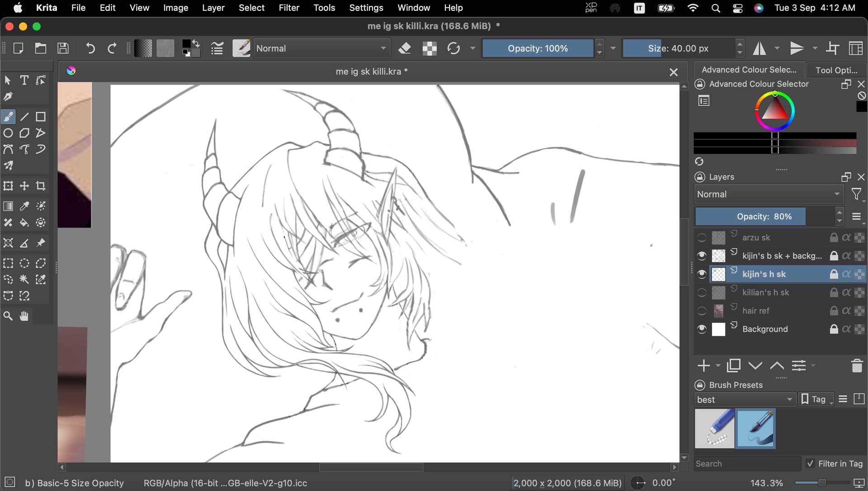Image resolution: width=868 pixels, height=491 pixels.
Task: Select the Text tool
Action: [24, 80]
